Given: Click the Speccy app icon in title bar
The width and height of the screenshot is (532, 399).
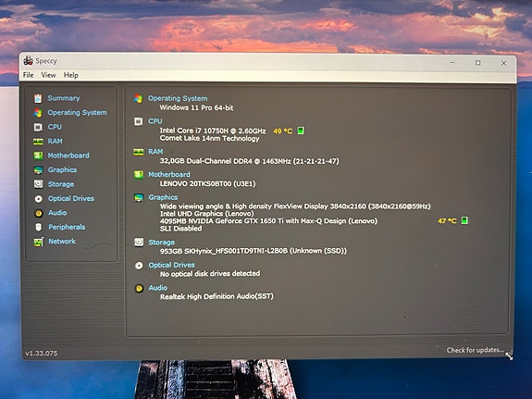Looking at the screenshot, I should click(28, 61).
